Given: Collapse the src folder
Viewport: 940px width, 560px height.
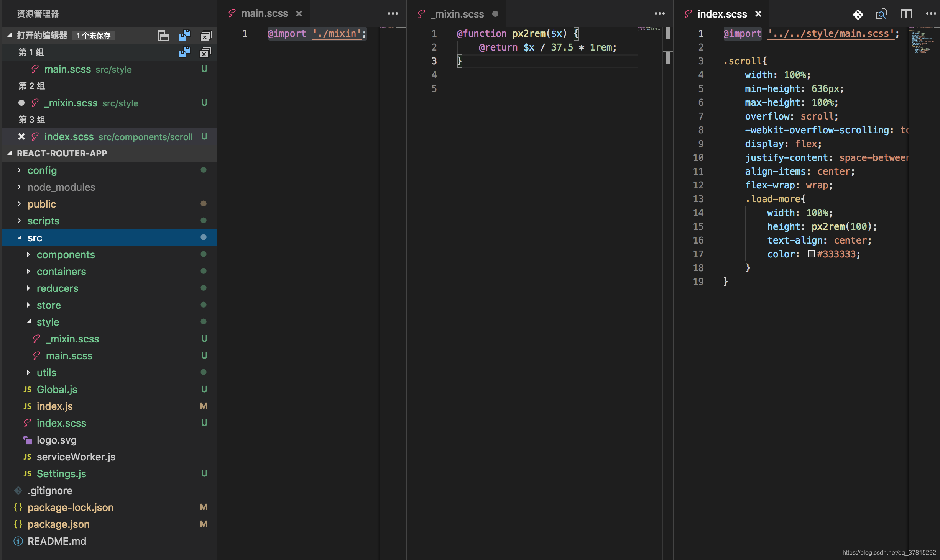Looking at the screenshot, I should 19,237.
